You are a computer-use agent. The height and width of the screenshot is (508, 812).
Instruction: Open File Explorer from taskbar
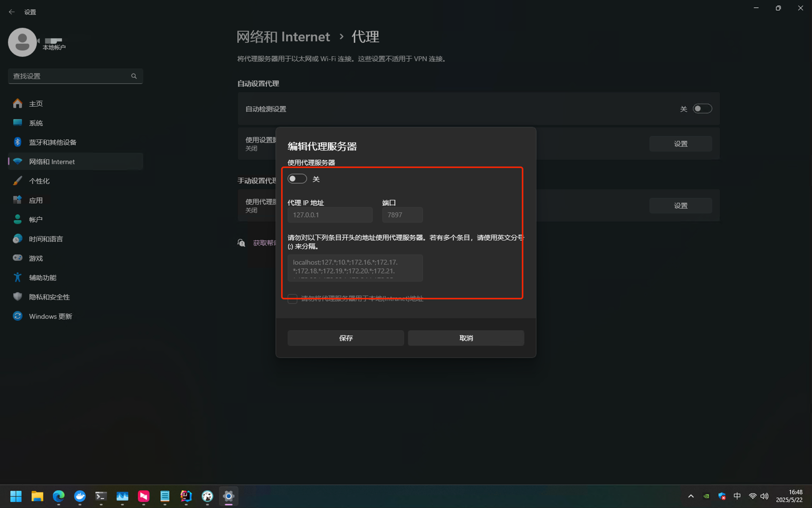pos(37,496)
